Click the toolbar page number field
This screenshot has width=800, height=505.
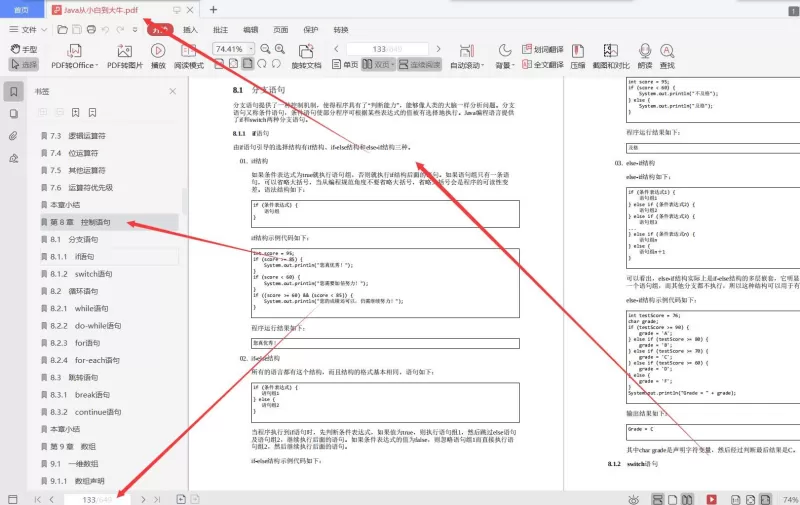387,49
